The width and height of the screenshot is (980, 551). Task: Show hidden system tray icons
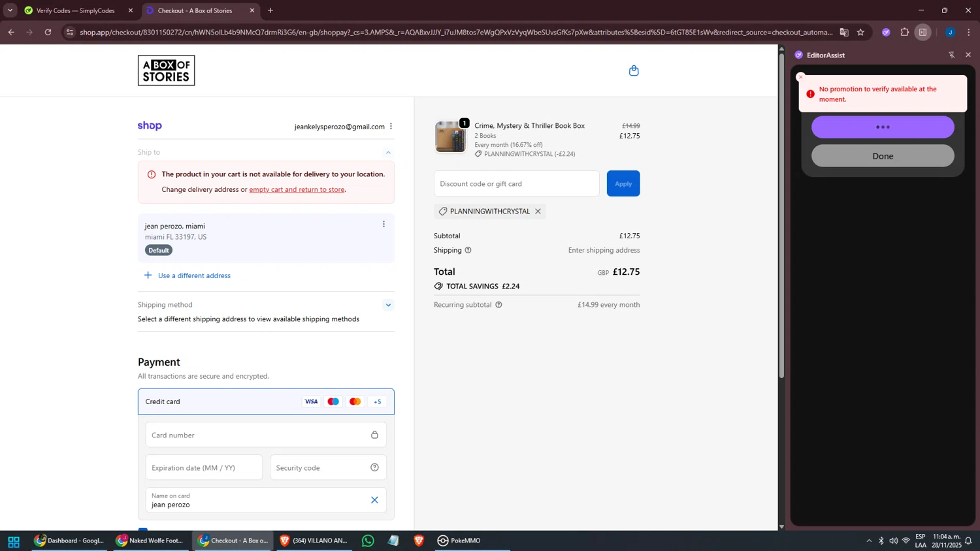click(x=869, y=541)
